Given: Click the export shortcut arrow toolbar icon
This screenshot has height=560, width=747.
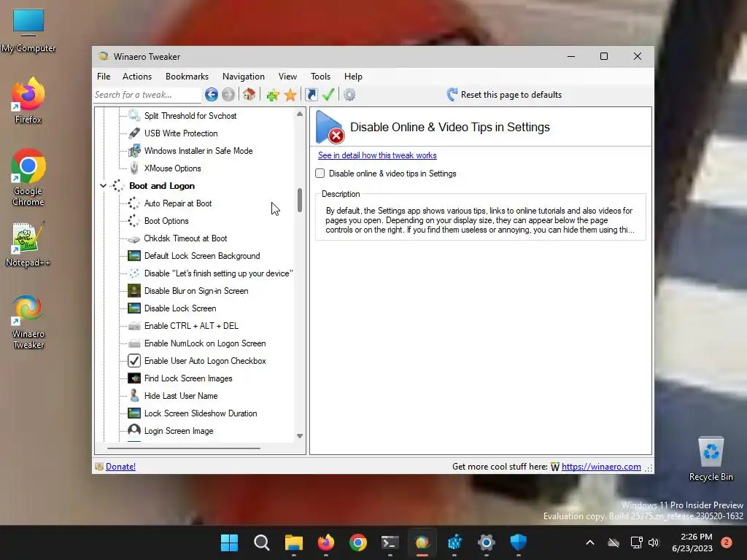Looking at the screenshot, I should [311, 95].
